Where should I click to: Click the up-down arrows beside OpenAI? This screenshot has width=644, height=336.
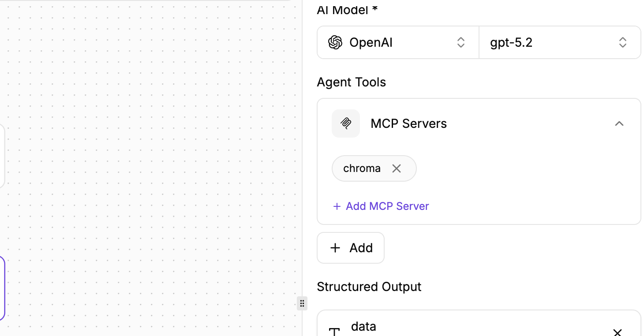click(x=461, y=42)
